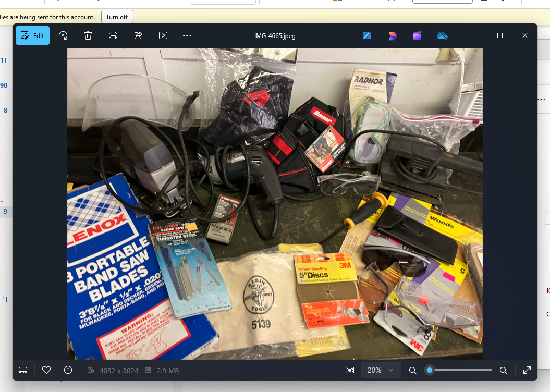The height and width of the screenshot is (392, 550).
Task: Delete the photo with the trash icon
Action: (88, 35)
